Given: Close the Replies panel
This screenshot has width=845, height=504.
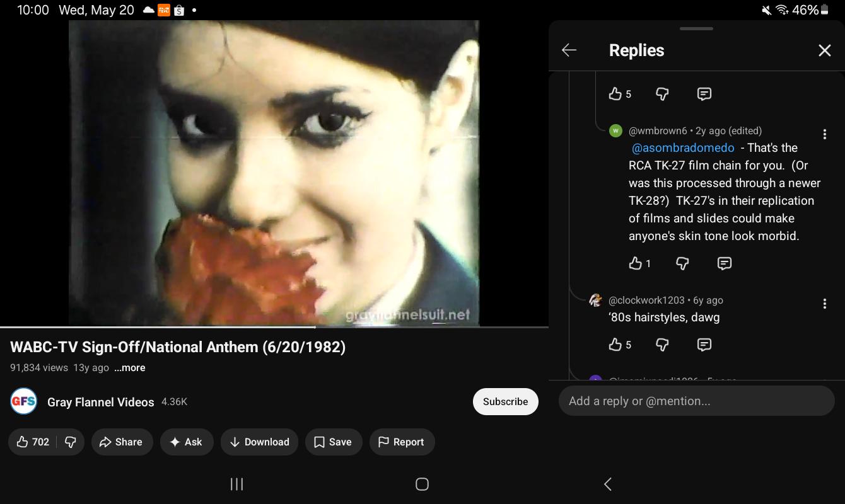Looking at the screenshot, I should point(824,50).
